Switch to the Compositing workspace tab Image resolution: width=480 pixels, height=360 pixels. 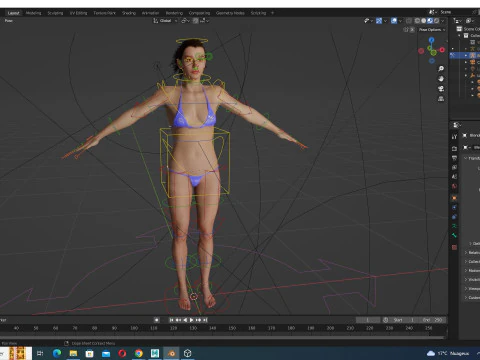(x=199, y=13)
